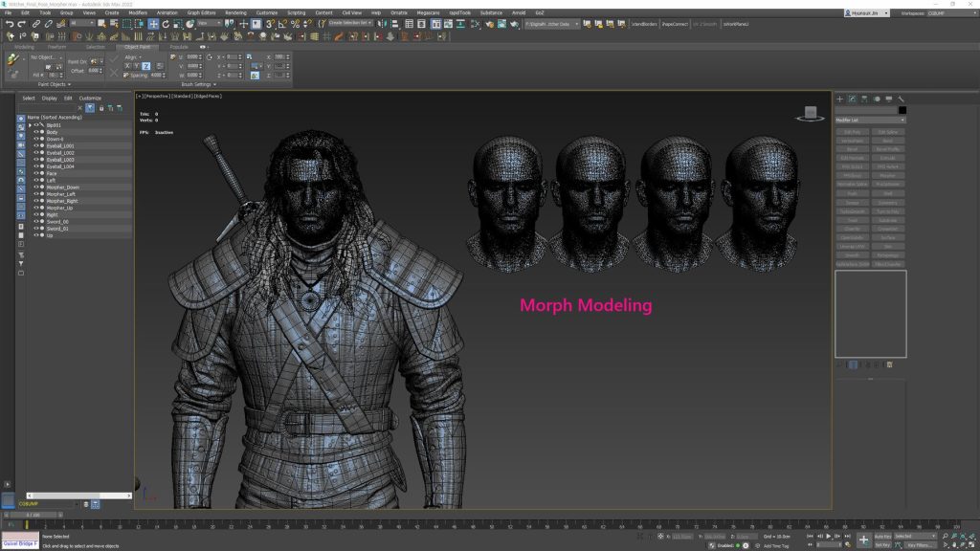Expand the Brush Settings panel arrow
Viewport: 980px width, 551px height.
point(215,84)
